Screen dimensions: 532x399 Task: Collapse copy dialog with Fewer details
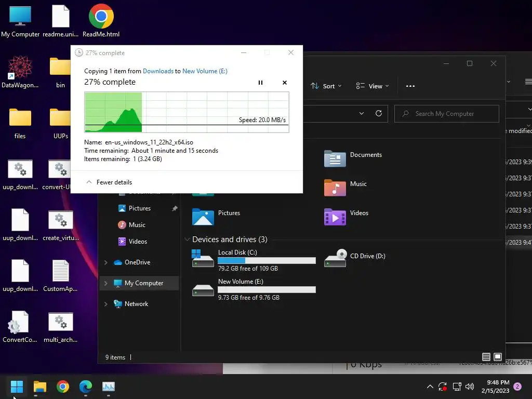click(x=109, y=182)
